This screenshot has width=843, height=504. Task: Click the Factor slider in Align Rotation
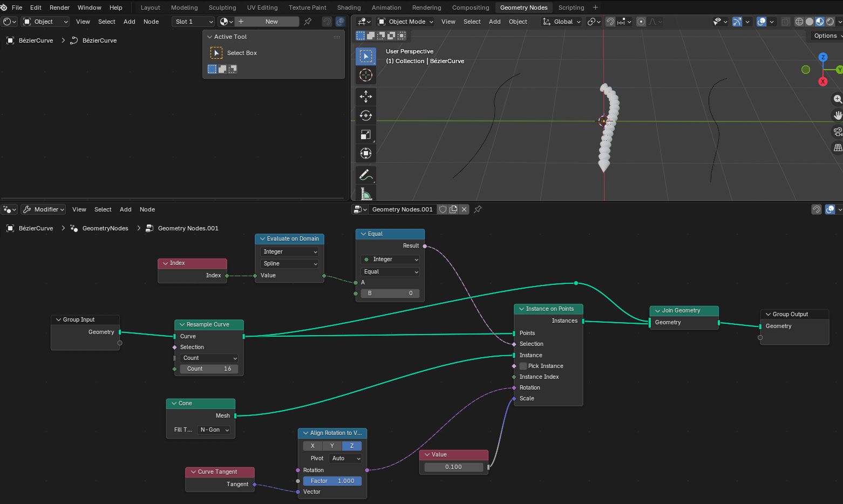pos(332,481)
